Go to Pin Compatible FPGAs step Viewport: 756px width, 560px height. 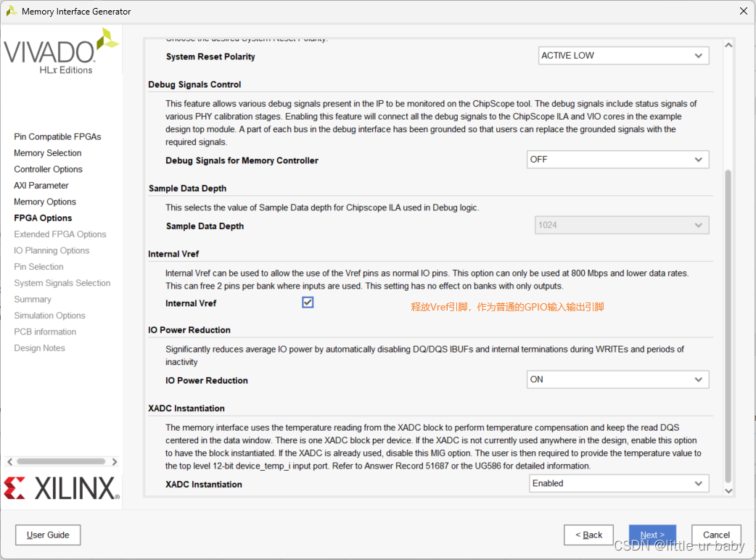click(x=57, y=137)
